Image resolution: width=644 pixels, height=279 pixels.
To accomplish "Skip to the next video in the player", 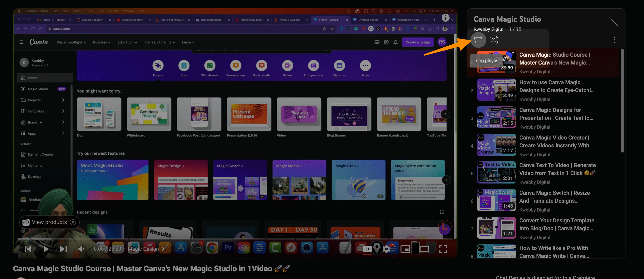I will [63, 249].
